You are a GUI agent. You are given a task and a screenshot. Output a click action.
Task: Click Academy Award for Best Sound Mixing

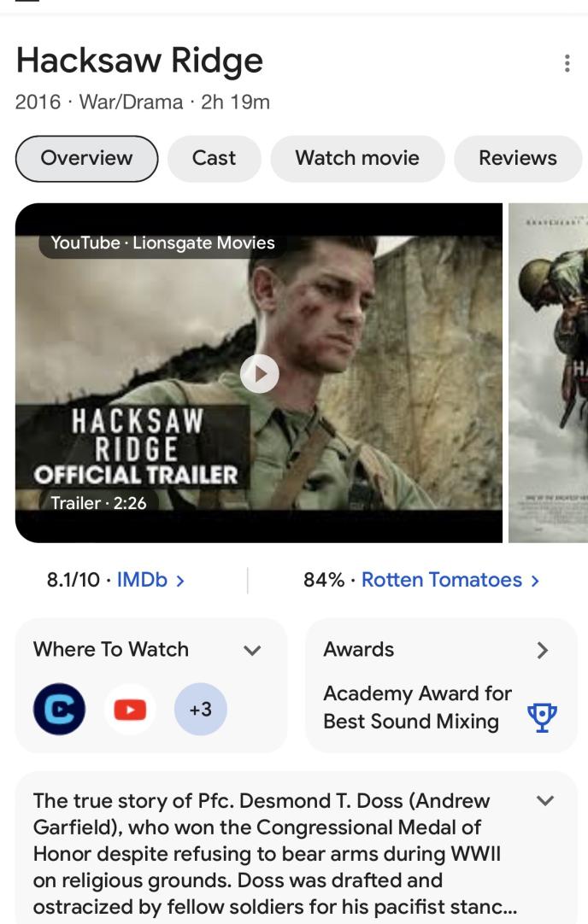[417, 707]
